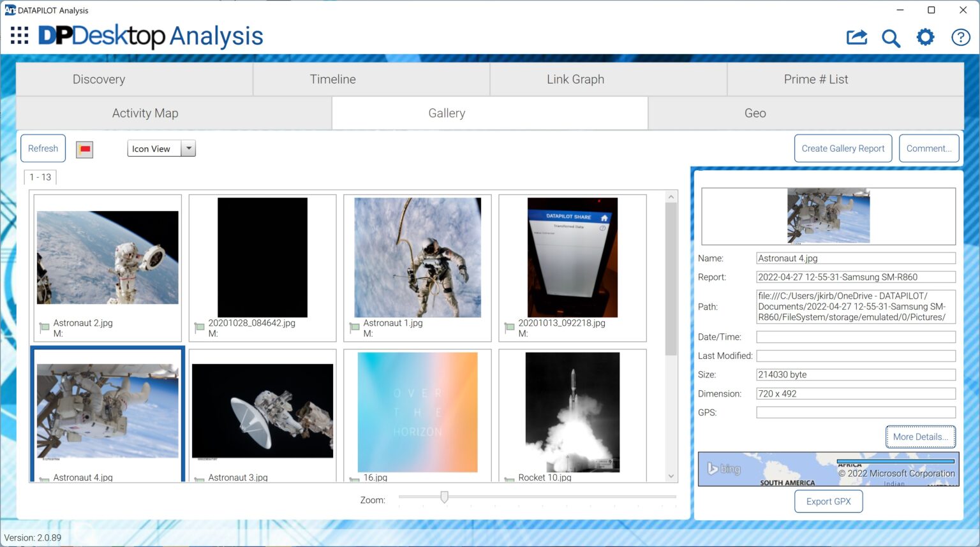Image resolution: width=980 pixels, height=547 pixels.
Task: Click the red flag filter beside Refresh
Action: point(84,149)
